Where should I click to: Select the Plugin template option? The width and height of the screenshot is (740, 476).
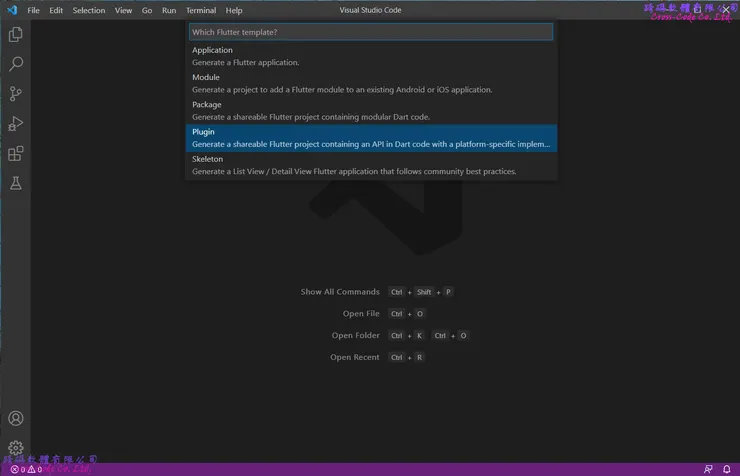click(x=371, y=138)
